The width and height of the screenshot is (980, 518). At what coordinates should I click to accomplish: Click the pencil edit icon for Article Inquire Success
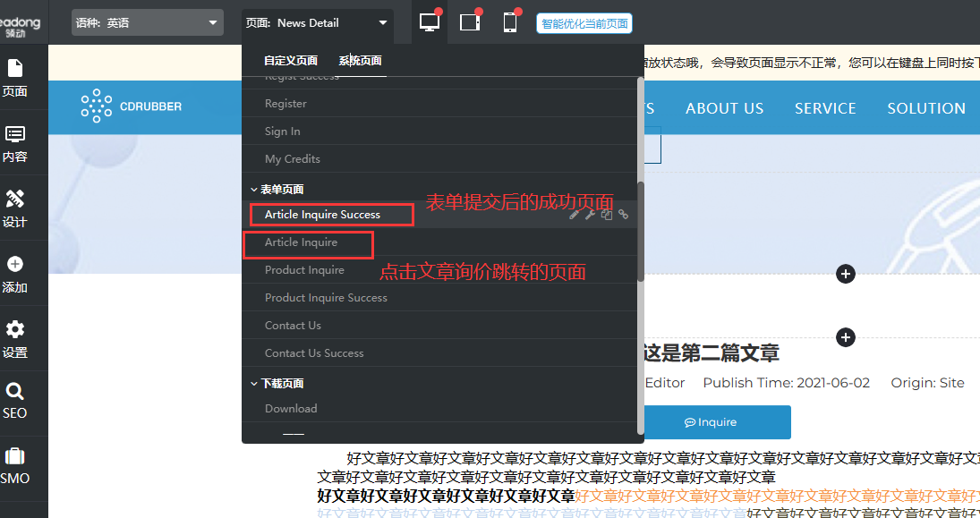pos(575,215)
